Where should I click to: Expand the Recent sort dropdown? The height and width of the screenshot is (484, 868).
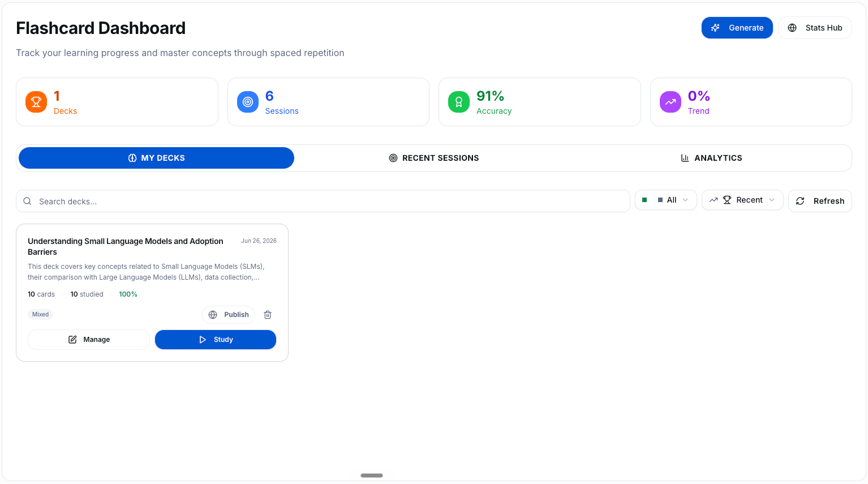[x=742, y=200]
